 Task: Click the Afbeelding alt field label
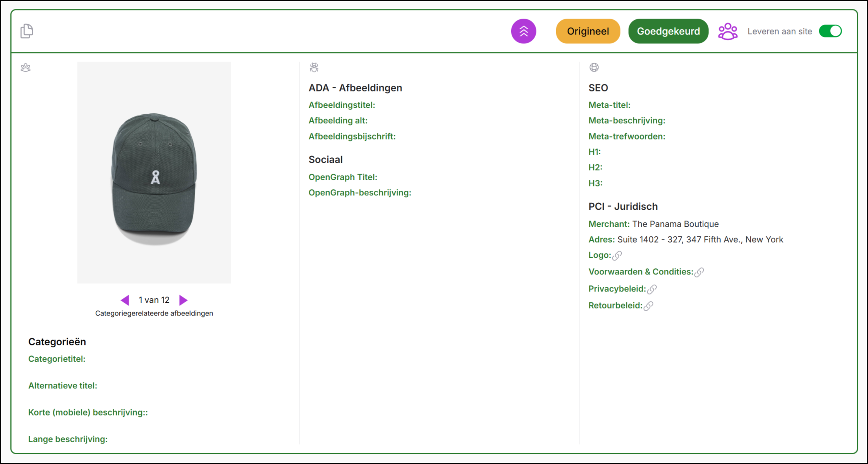(338, 121)
